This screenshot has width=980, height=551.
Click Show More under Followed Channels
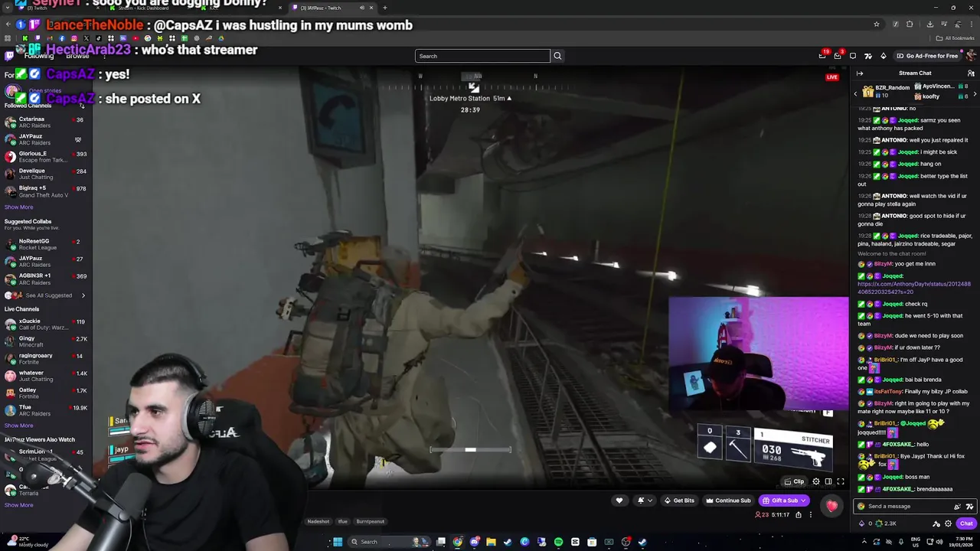coord(18,207)
